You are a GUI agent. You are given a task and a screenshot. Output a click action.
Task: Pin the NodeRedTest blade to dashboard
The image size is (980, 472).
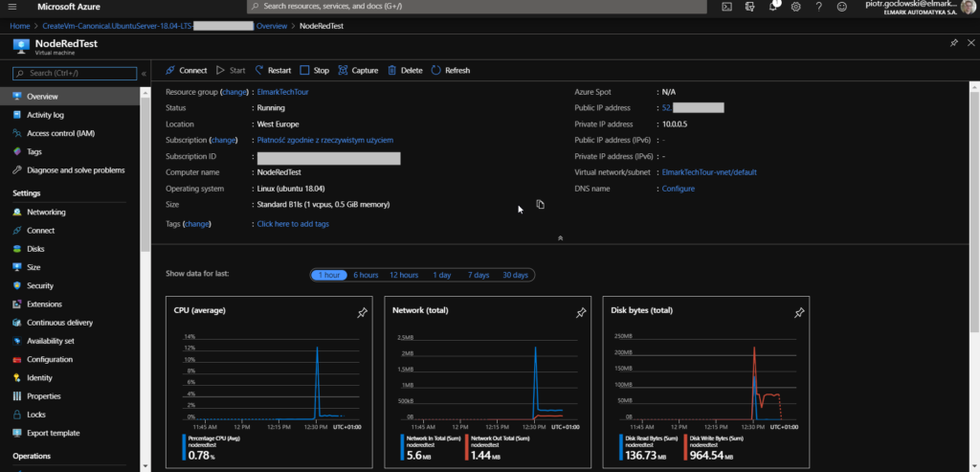coord(954,43)
